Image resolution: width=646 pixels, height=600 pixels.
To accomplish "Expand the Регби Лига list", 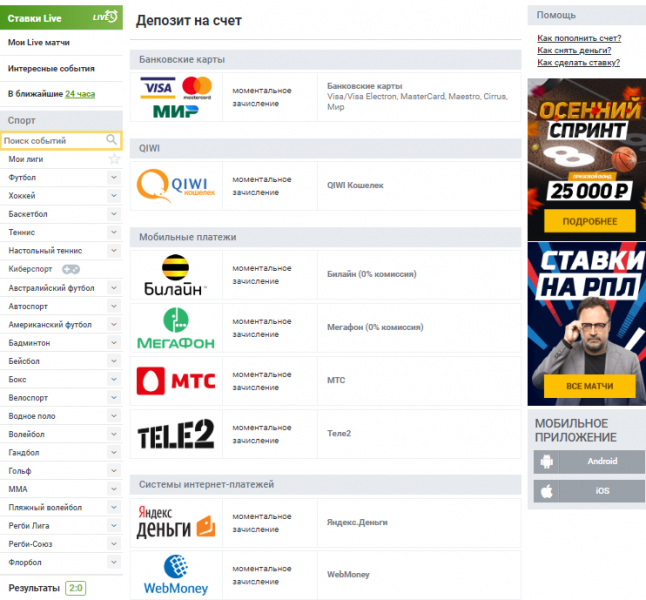I will 114,525.
